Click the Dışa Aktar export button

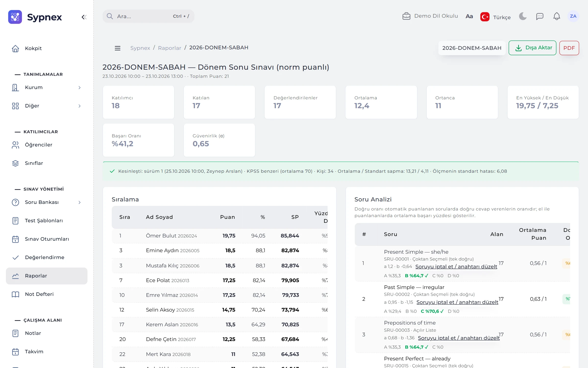point(532,48)
